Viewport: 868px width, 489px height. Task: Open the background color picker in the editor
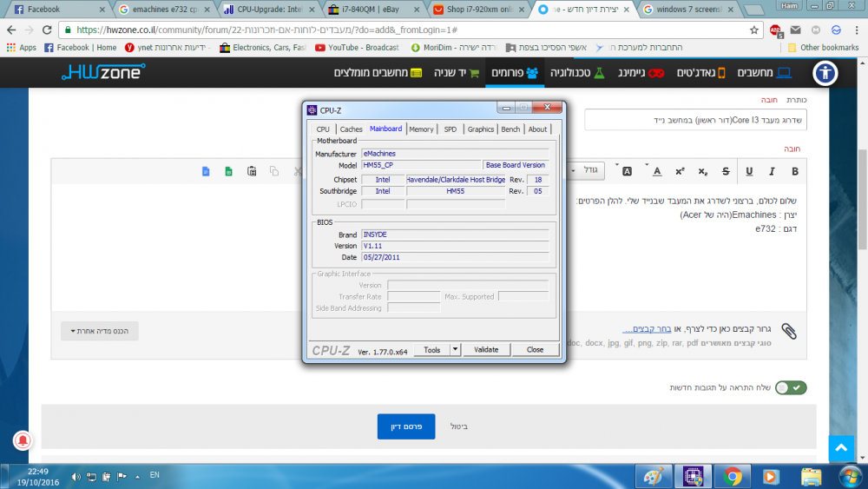pyautogui.click(x=627, y=171)
